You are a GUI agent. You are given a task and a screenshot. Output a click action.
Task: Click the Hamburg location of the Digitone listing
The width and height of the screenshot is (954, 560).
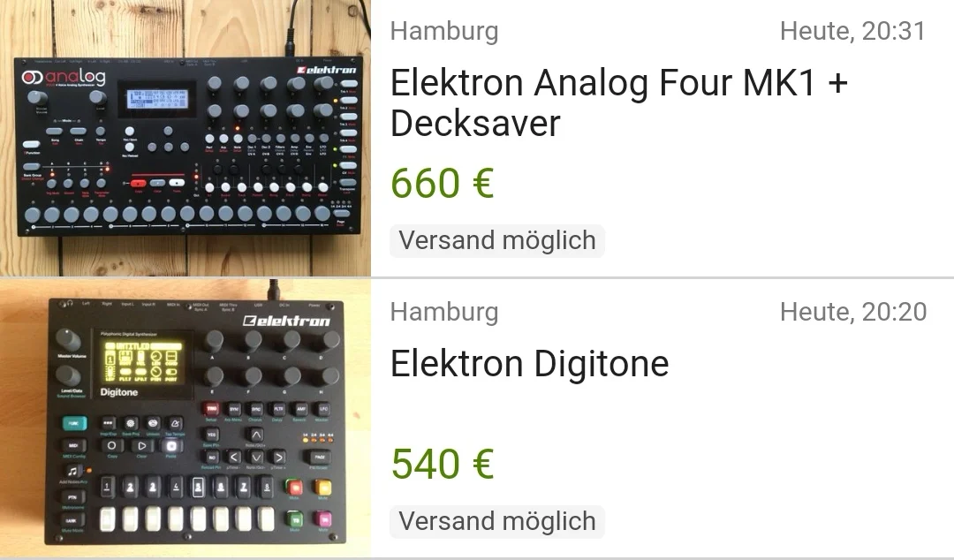point(444,312)
